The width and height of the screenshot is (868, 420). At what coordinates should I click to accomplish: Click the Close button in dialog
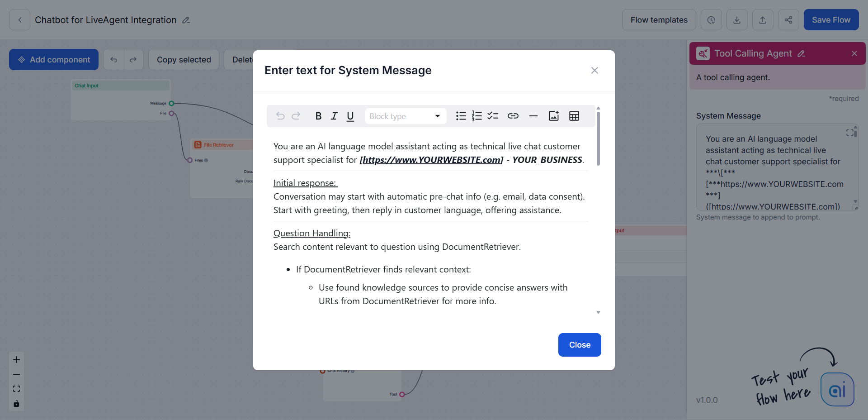[x=579, y=345]
